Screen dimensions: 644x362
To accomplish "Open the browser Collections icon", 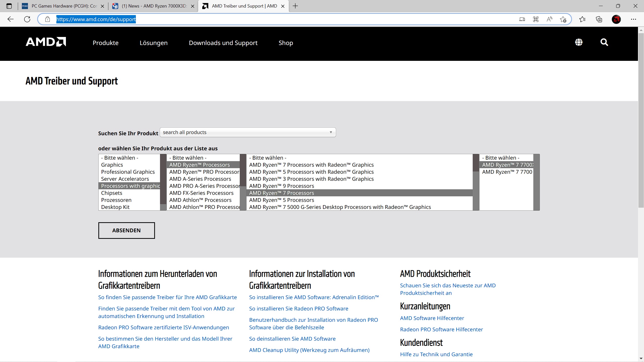I will click(x=599, y=19).
